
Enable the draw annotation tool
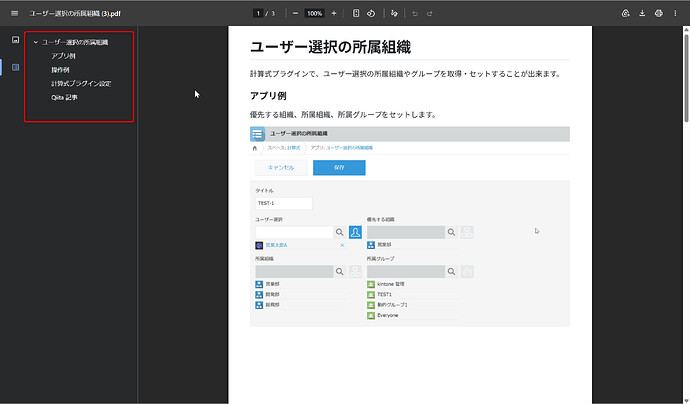(395, 14)
